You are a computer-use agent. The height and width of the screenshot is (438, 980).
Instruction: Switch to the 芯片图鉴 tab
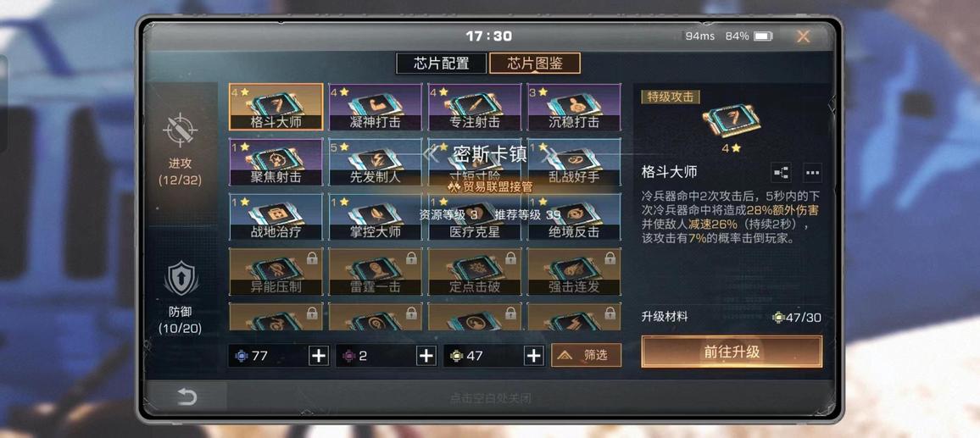(x=534, y=63)
